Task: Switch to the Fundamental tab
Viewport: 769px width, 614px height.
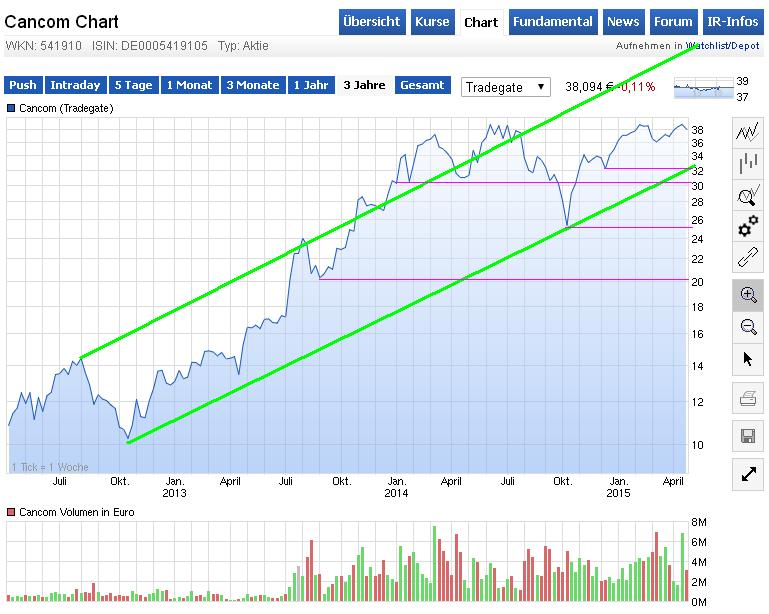Action: 555,22
